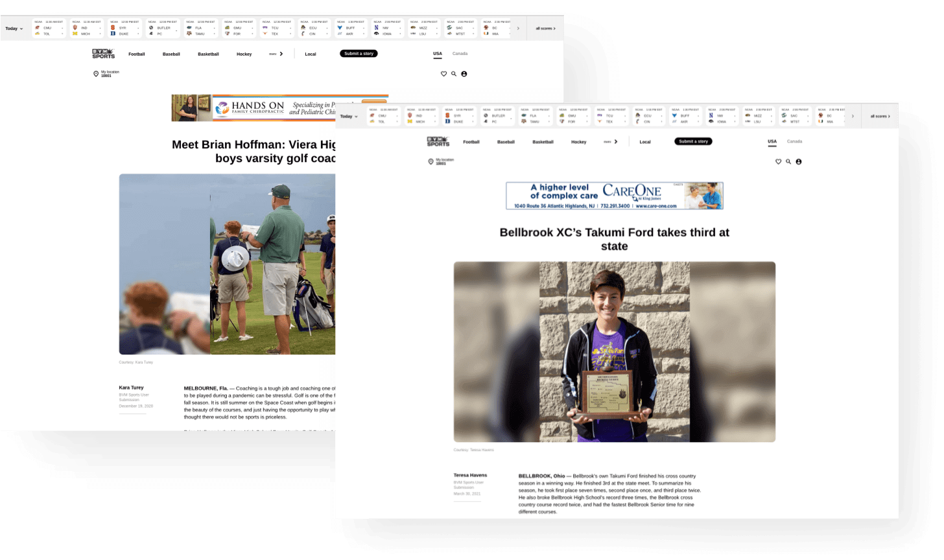Click the MELBOURNE, Fla. dateline text

206,388
